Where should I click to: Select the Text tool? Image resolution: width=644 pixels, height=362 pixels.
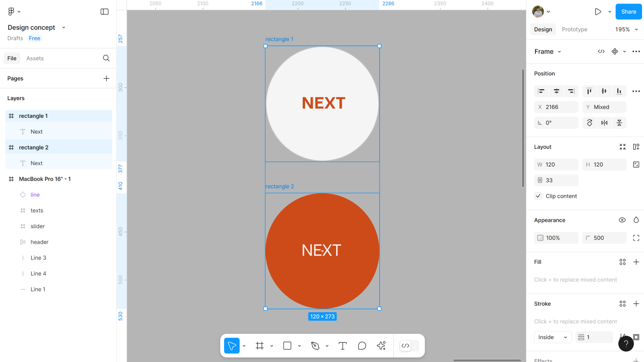tap(343, 346)
